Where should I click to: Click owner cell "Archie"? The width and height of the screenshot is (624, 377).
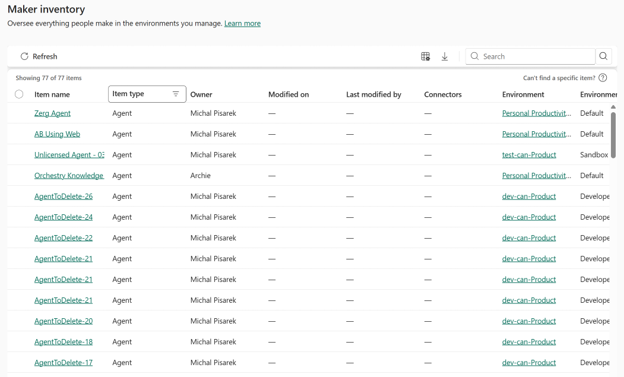pos(200,176)
